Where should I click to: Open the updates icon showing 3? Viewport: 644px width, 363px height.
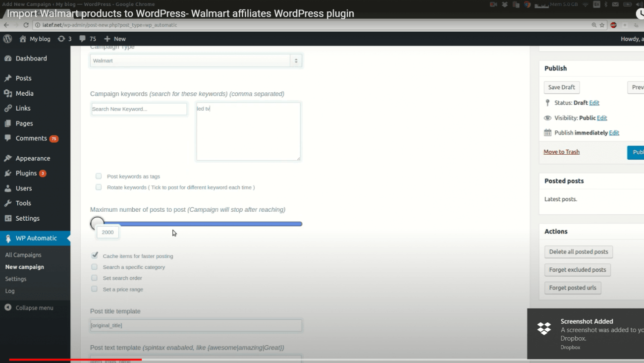61,39
